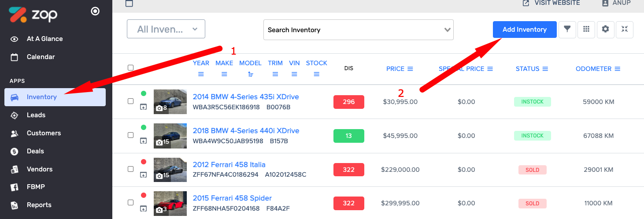Click the VISIT WEBSITE link

point(557,3)
